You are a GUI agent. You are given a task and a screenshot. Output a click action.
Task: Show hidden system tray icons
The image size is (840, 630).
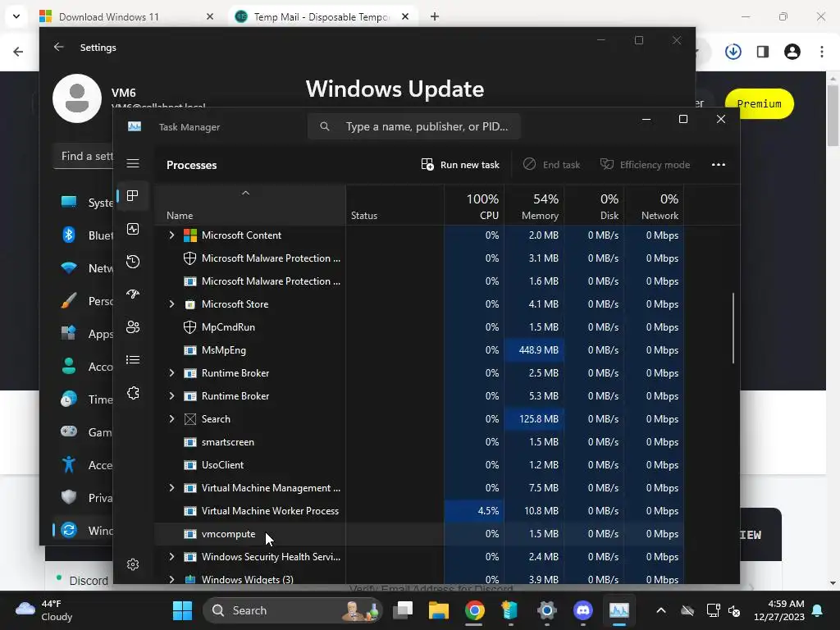click(661, 610)
